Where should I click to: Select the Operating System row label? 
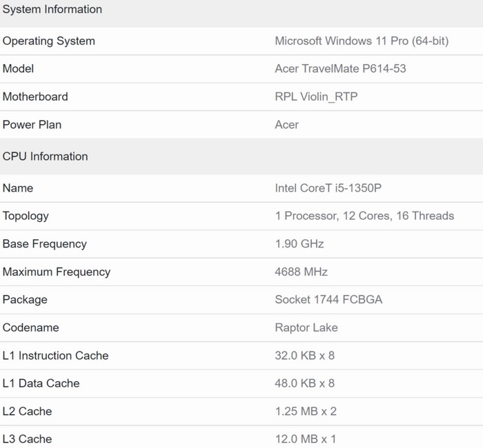tap(49, 41)
